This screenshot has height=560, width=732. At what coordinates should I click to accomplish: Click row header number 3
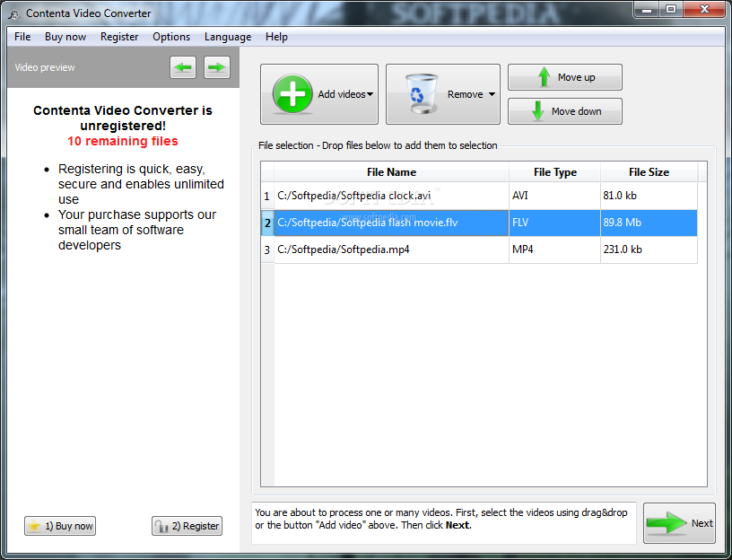click(x=267, y=249)
